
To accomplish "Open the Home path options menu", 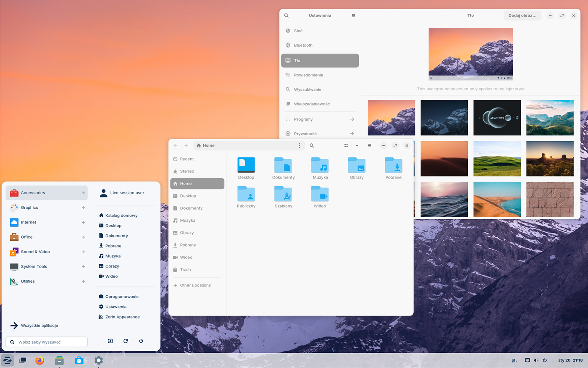I will tap(299, 145).
